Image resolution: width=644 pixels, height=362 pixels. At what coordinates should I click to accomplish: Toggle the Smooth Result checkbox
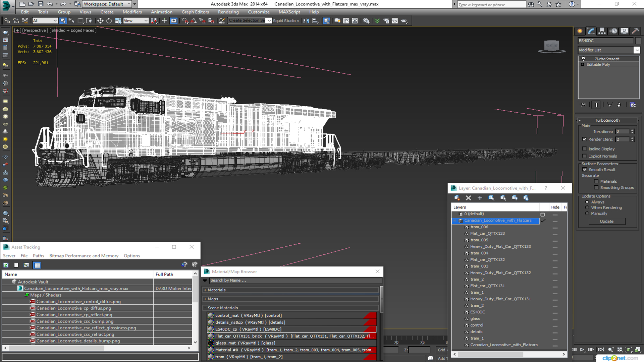(585, 170)
